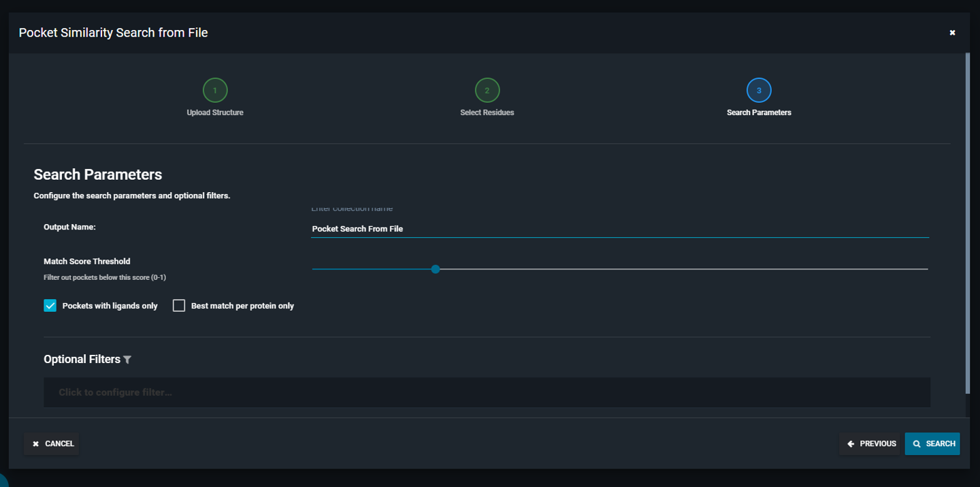
Task: Click the Cancel button
Action: [x=52, y=443]
